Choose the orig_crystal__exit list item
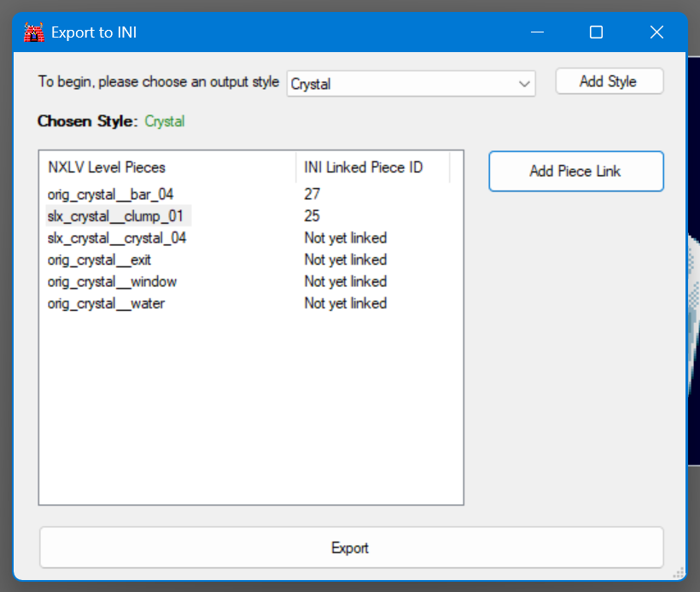 point(99,260)
